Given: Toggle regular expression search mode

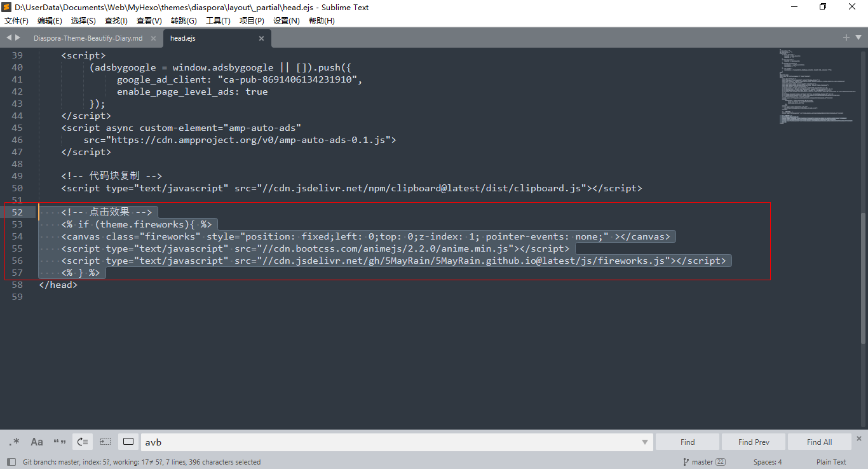Looking at the screenshot, I should 14,442.
